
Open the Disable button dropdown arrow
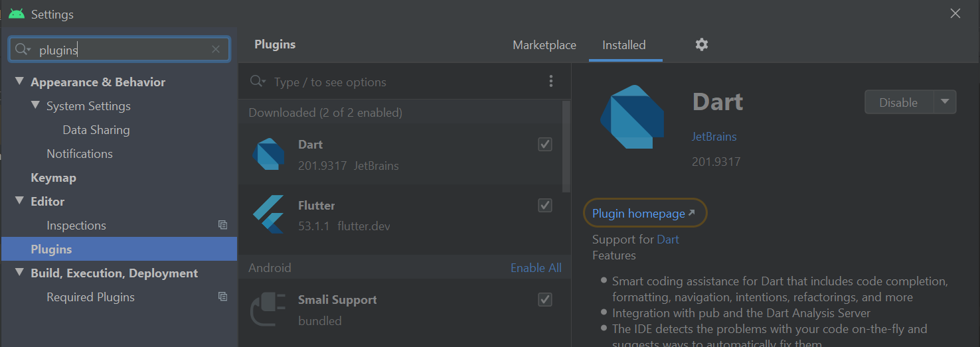[945, 102]
